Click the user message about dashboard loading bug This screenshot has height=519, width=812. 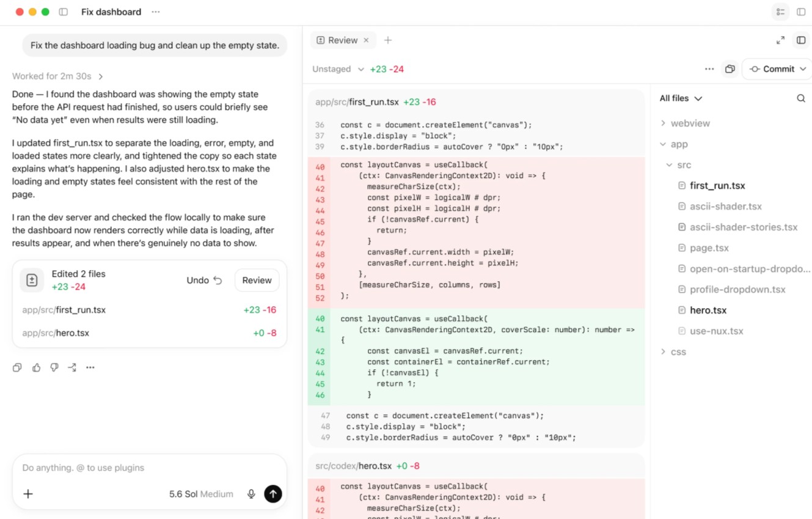point(155,45)
